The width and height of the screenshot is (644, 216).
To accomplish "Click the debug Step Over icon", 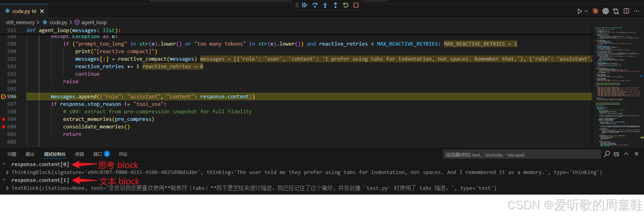I will coord(315,5).
